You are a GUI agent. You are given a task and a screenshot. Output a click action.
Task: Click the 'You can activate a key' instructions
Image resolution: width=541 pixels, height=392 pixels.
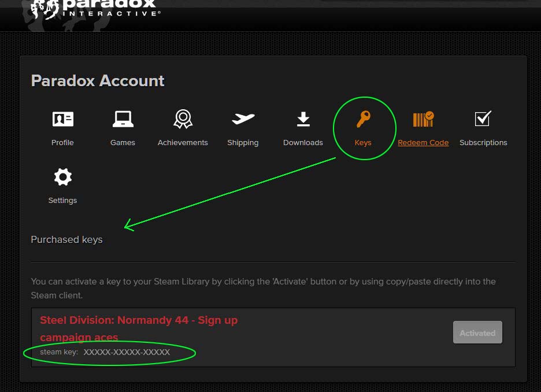click(263, 289)
